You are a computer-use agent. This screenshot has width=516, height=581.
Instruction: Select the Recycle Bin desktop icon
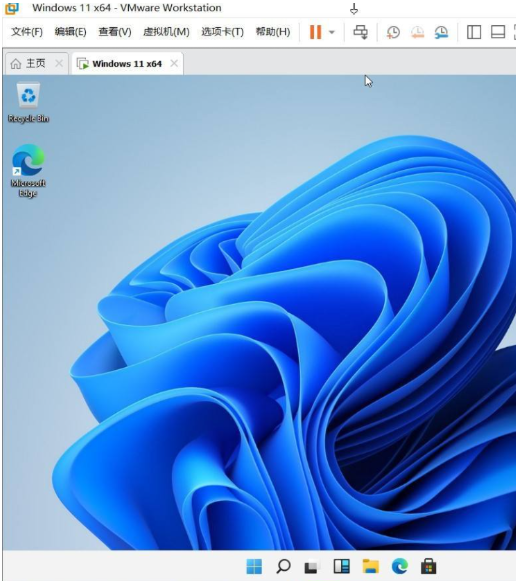point(28,102)
